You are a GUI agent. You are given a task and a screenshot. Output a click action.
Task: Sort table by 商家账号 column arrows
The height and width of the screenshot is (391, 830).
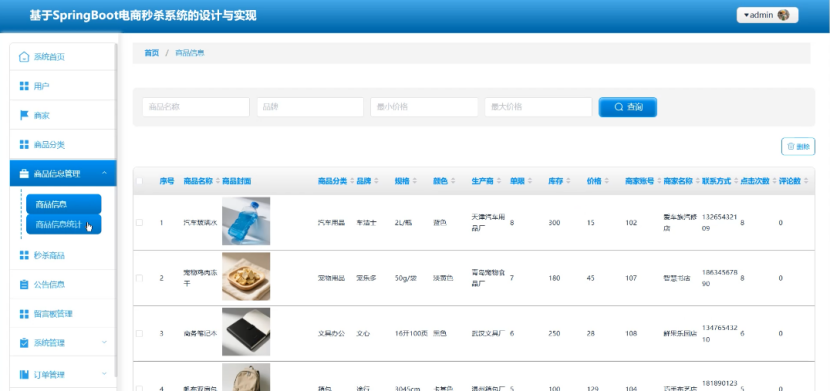point(658,181)
